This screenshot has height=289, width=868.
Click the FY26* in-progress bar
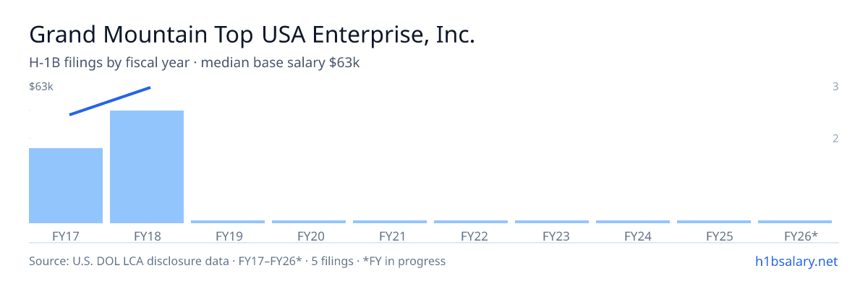coord(795,222)
